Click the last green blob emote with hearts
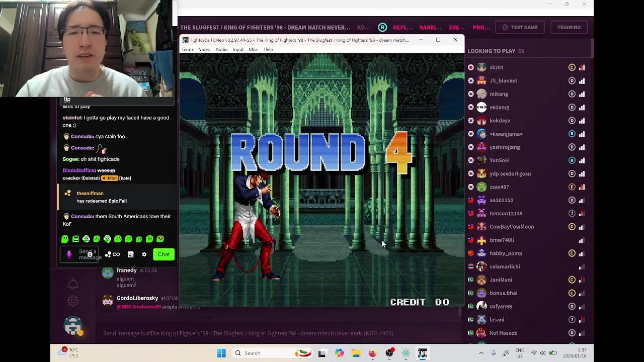The height and width of the screenshot is (362, 644). [160, 239]
